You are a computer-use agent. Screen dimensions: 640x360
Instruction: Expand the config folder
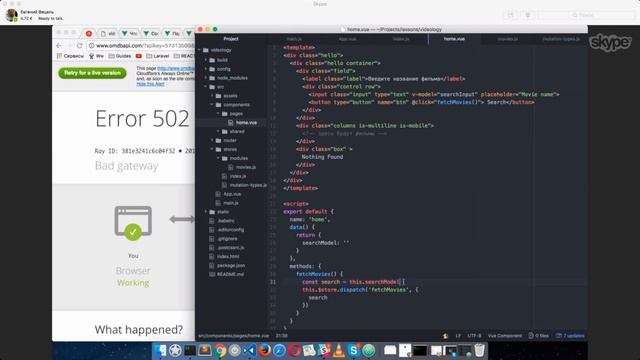pyautogui.click(x=206, y=69)
